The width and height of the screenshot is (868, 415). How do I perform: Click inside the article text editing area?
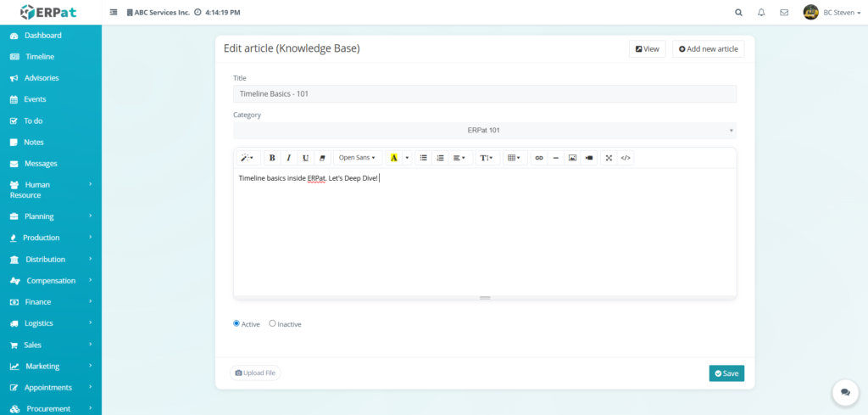tap(484, 232)
